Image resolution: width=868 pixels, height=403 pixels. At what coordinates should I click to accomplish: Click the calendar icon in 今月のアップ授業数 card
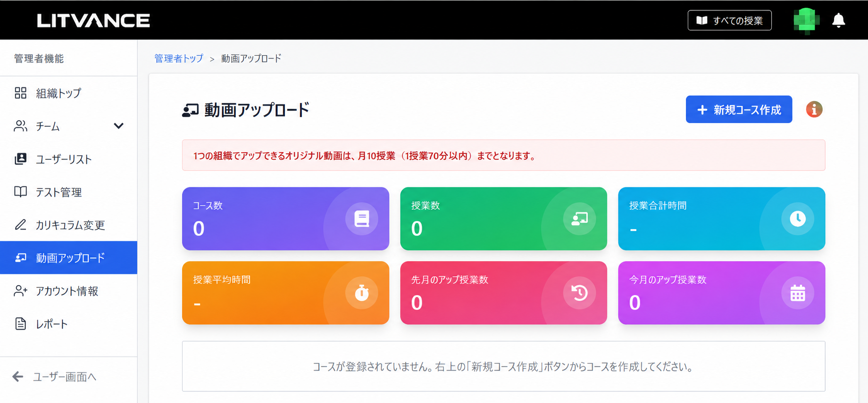click(x=797, y=293)
